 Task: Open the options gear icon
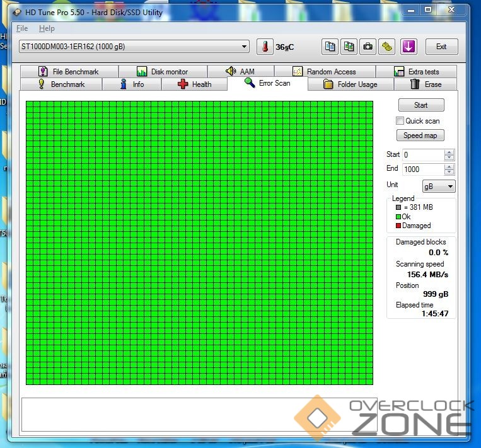(387, 47)
